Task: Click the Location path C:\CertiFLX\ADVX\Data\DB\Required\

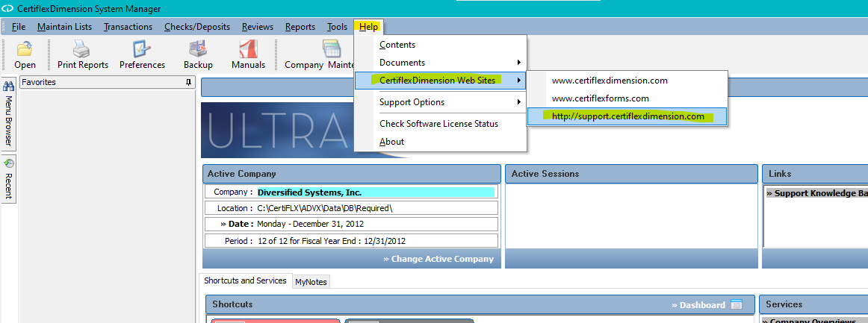Action: [326, 208]
